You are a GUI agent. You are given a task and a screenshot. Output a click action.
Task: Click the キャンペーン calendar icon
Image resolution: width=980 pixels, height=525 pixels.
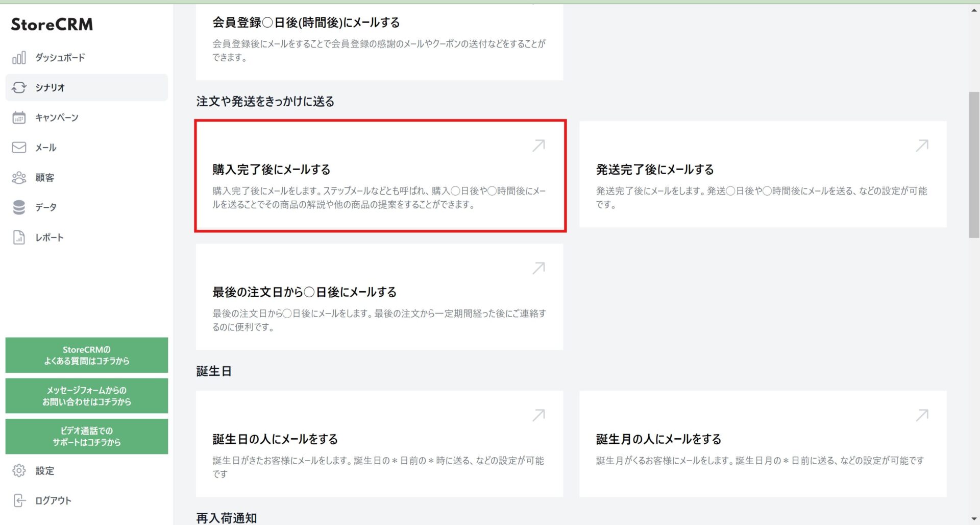[x=19, y=117]
